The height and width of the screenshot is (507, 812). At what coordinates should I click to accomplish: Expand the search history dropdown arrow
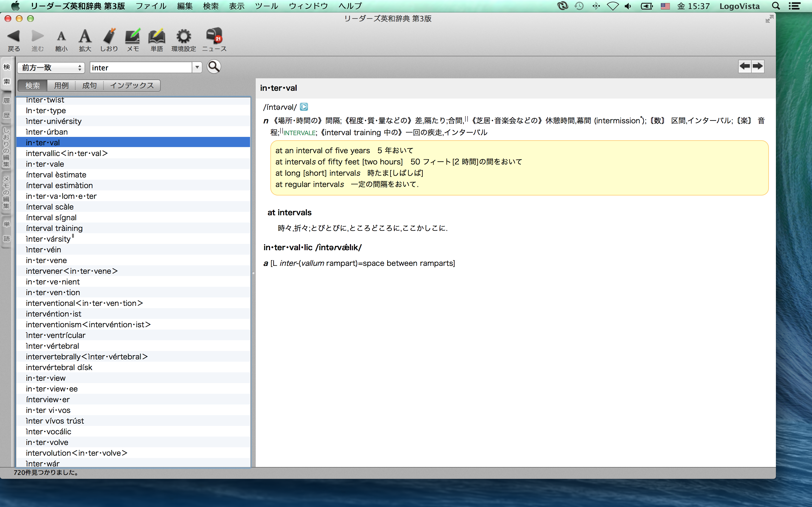197,67
